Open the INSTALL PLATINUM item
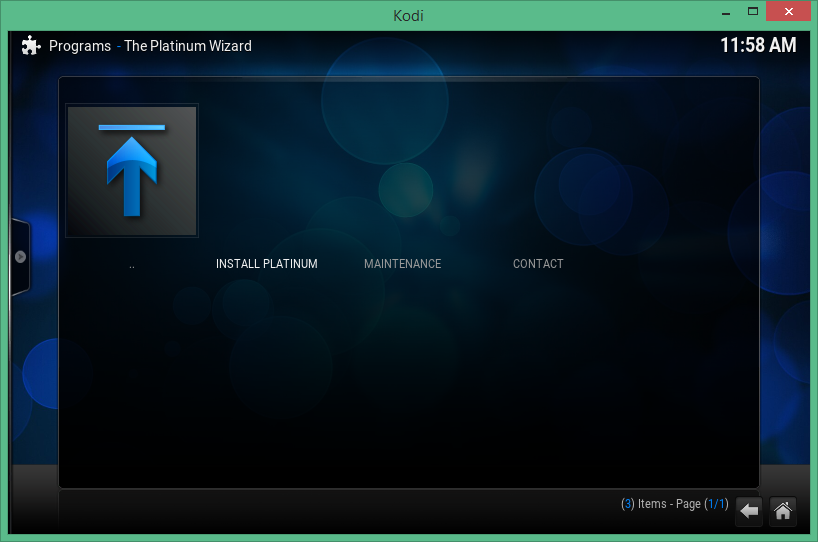This screenshot has height=542, width=818. (267, 264)
